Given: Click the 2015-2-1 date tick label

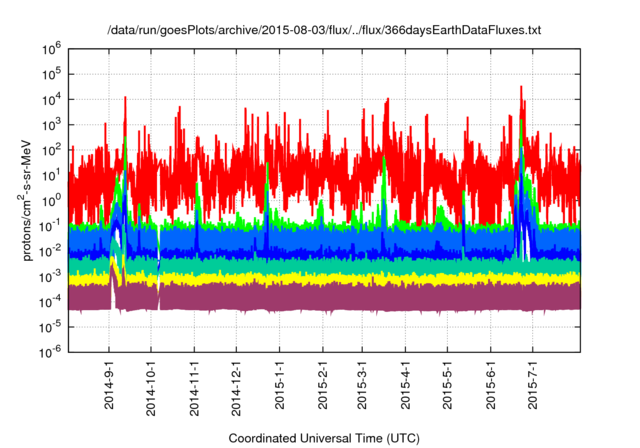Looking at the screenshot, I should click(323, 385).
